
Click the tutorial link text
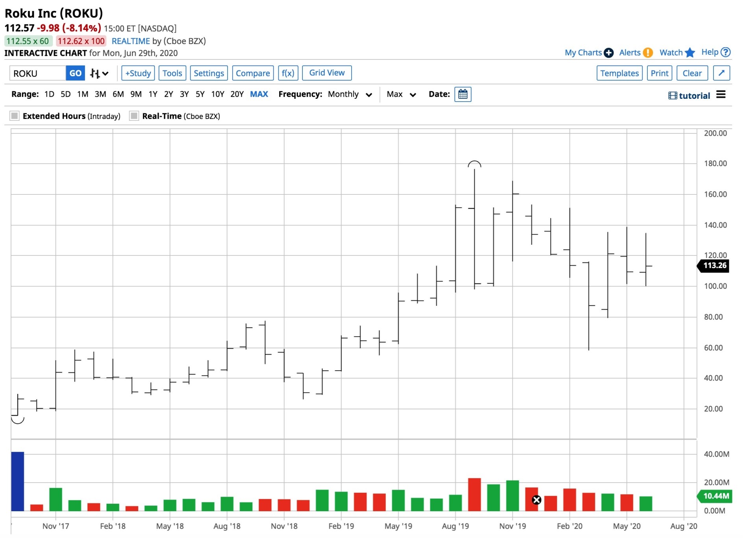coord(695,96)
